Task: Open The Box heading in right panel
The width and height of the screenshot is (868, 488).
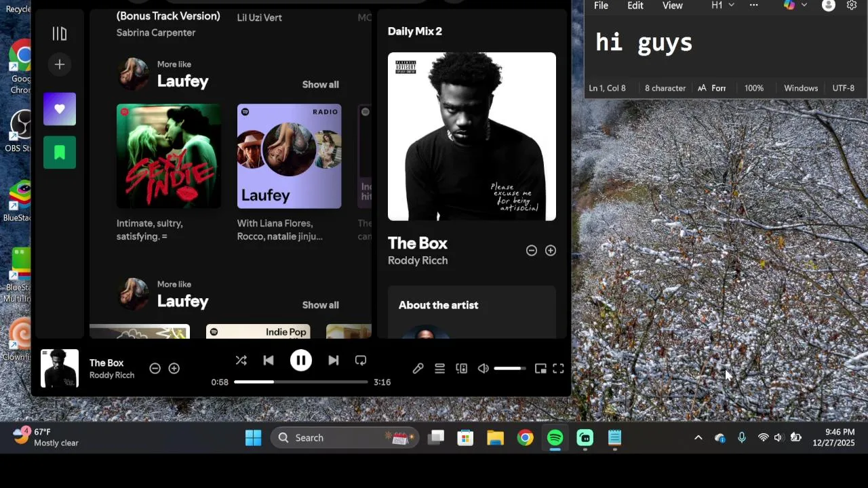Action: (x=418, y=243)
